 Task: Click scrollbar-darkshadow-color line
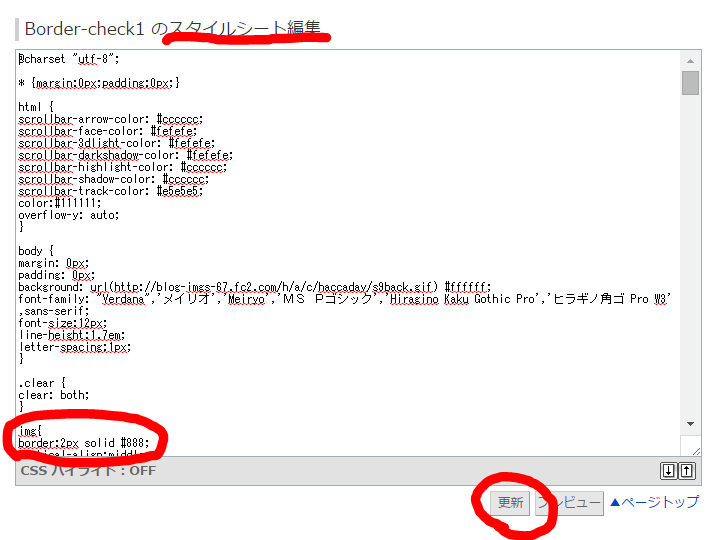[x=125, y=155]
